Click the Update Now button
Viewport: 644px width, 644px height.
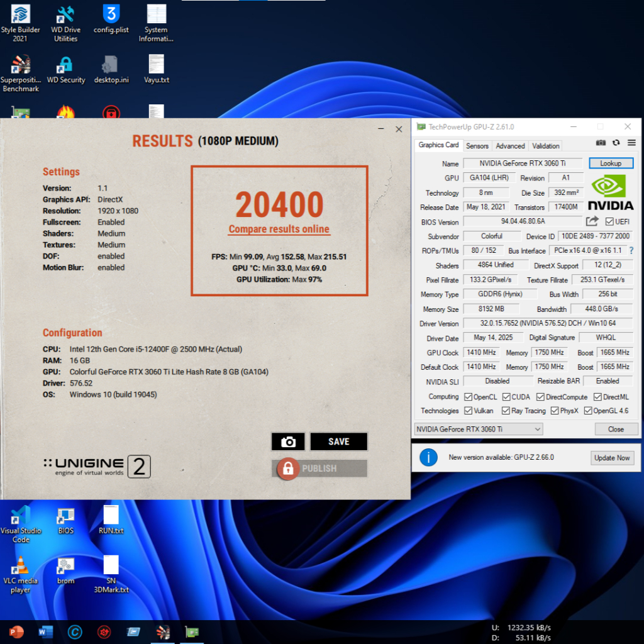(612, 458)
